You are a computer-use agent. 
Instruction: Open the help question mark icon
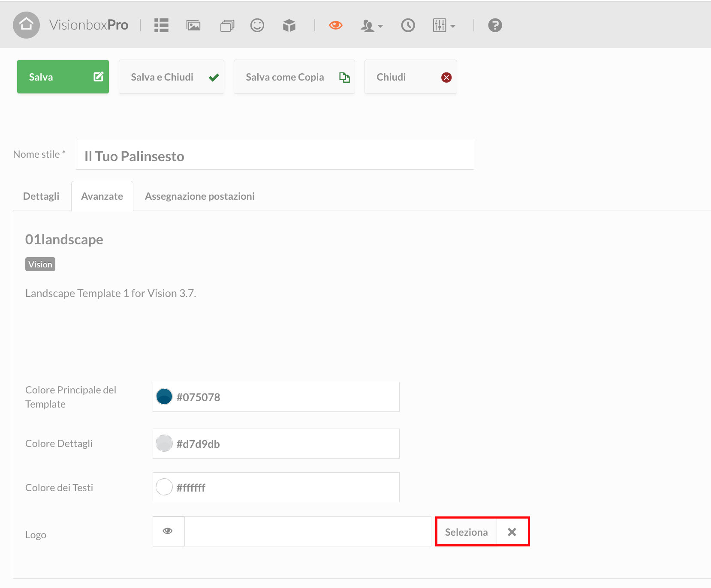pyautogui.click(x=495, y=25)
